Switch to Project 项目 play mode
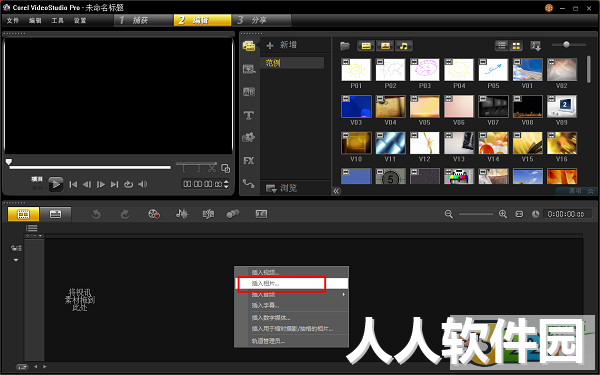 coord(37,179)
